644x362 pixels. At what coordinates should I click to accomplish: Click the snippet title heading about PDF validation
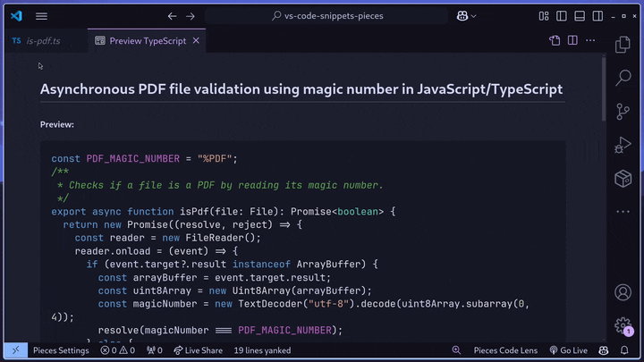click(x=301, y=89)
